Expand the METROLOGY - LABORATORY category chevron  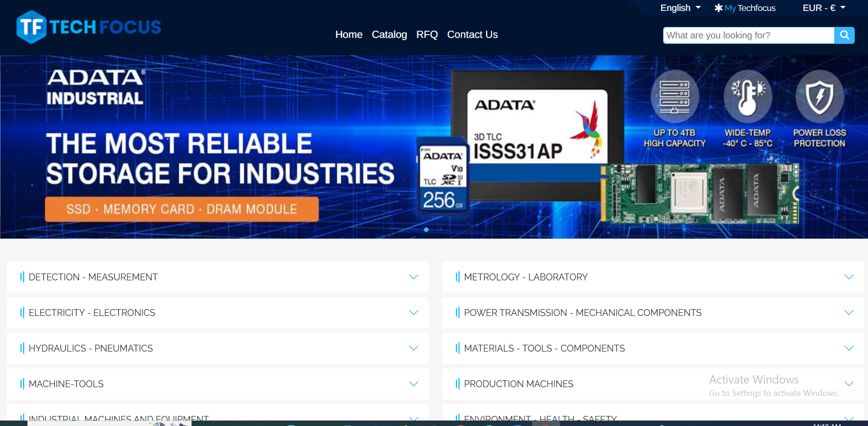[849, 277]
